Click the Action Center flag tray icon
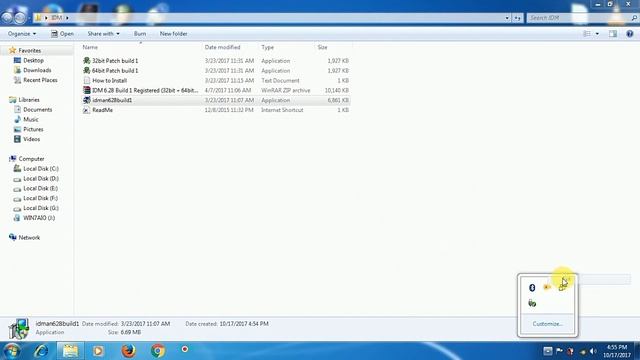640x360 pixels. point(559,351)
